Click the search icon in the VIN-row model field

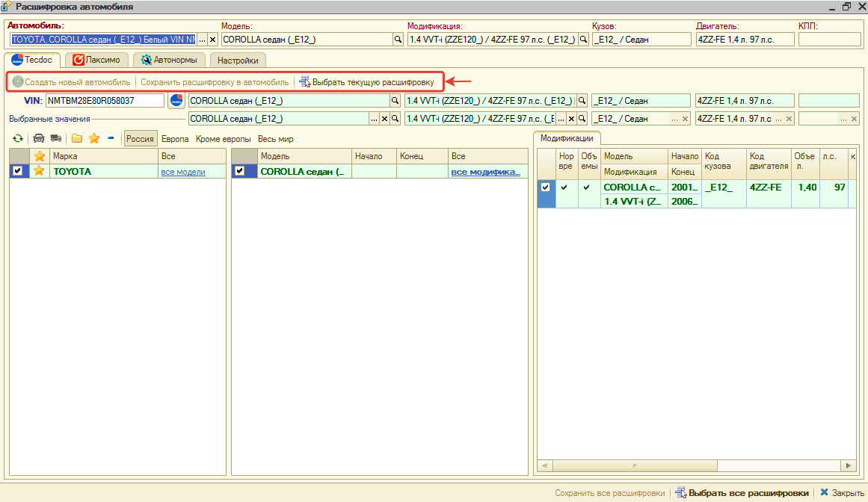395,101
